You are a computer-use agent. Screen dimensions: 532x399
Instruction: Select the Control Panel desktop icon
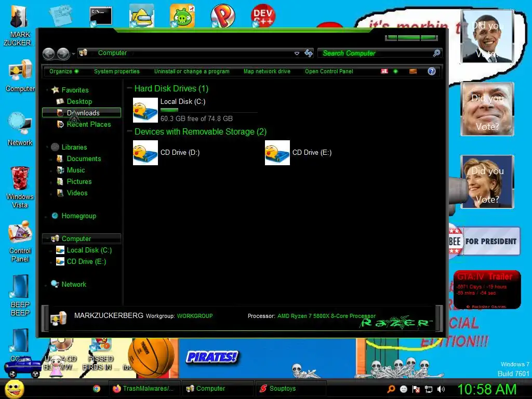[x=20, y=242]
